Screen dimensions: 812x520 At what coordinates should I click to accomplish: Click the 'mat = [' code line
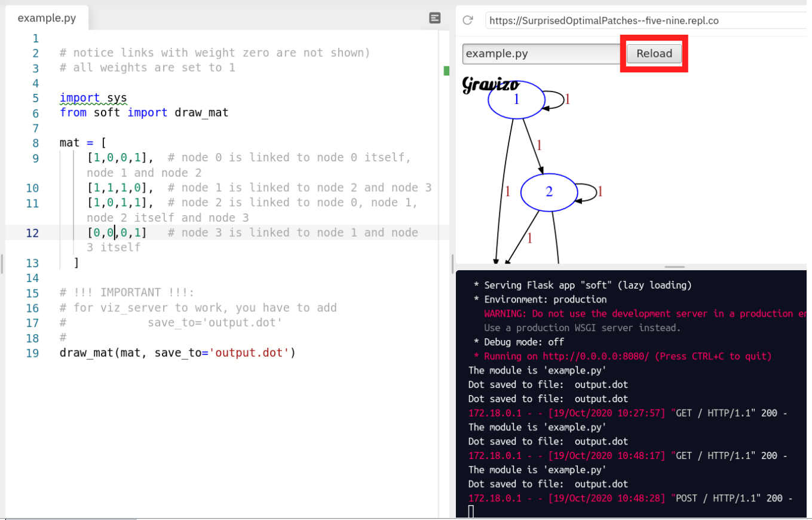(x=83, y=143)
